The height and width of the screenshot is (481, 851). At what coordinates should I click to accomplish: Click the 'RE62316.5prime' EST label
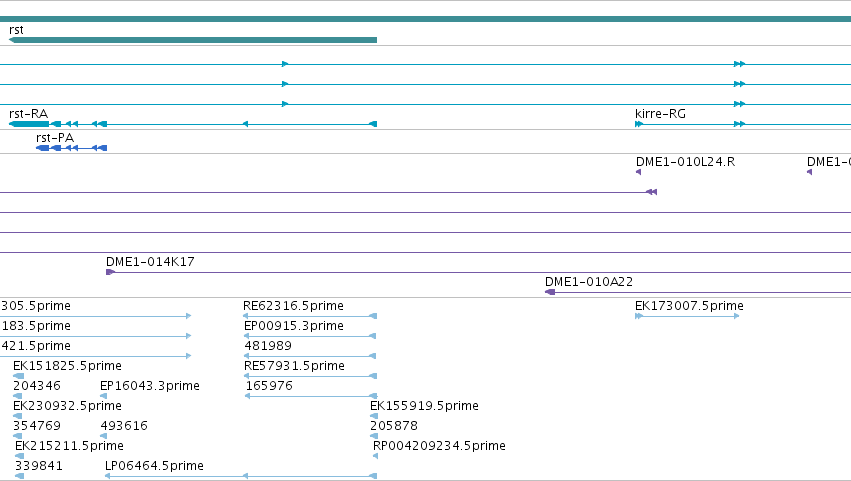click(x=294, y=306)
